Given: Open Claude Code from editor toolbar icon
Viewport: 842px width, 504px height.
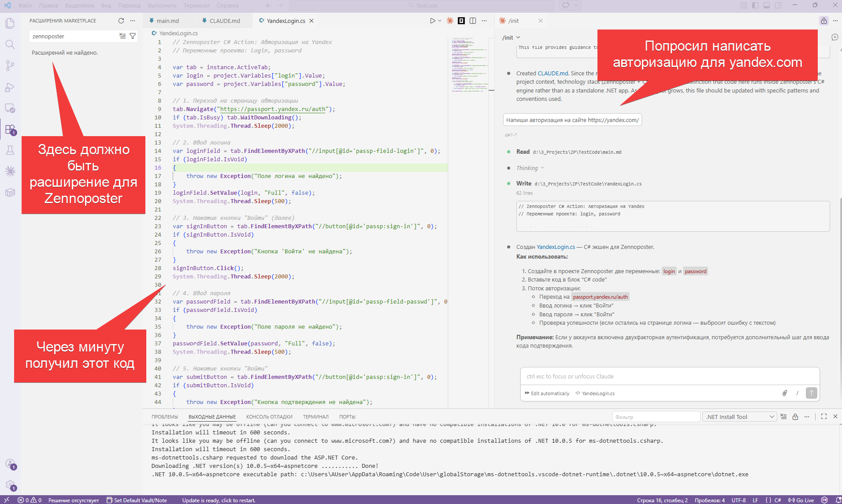Looking at the screenshot, I should coord(450,21).
